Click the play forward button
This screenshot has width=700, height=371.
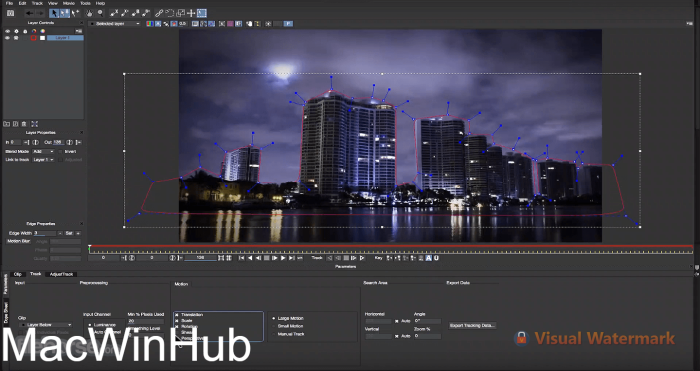click(x=283, y=258)
